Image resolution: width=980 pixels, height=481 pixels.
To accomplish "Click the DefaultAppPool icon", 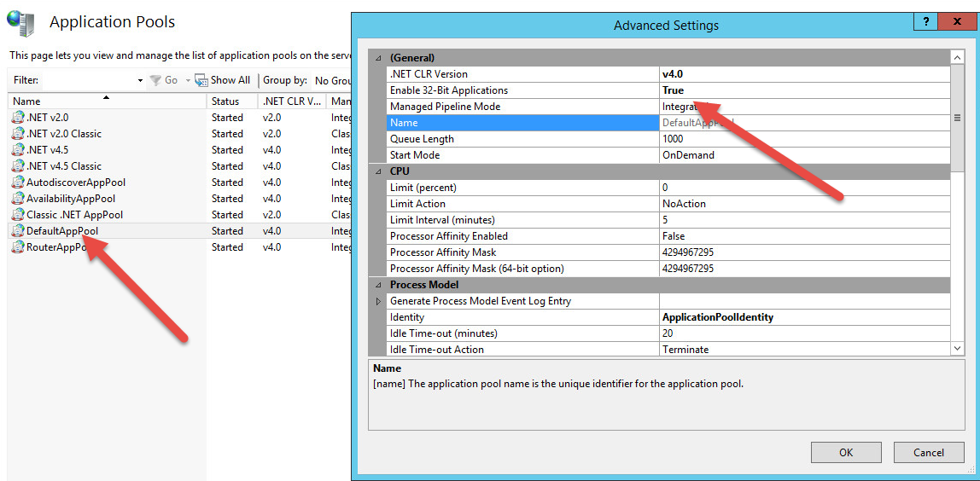I will click(18, 231).
